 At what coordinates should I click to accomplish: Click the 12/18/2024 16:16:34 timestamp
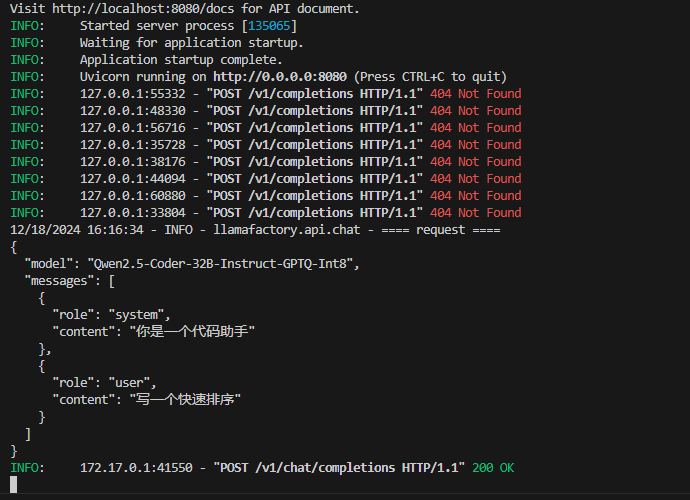[x=77, y=230]
